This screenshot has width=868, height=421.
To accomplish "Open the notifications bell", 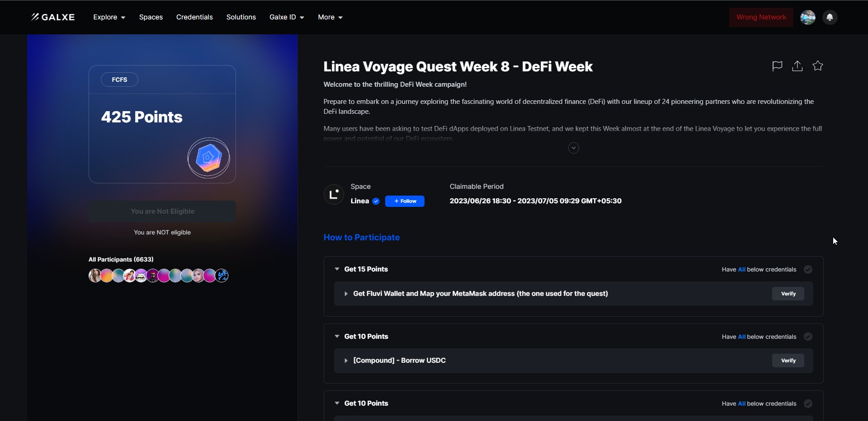I will (x=830, y=17).
